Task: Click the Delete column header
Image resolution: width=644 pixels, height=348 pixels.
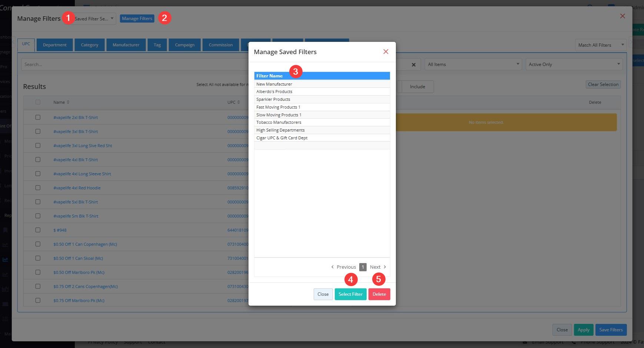Action: tap(595, 102)
